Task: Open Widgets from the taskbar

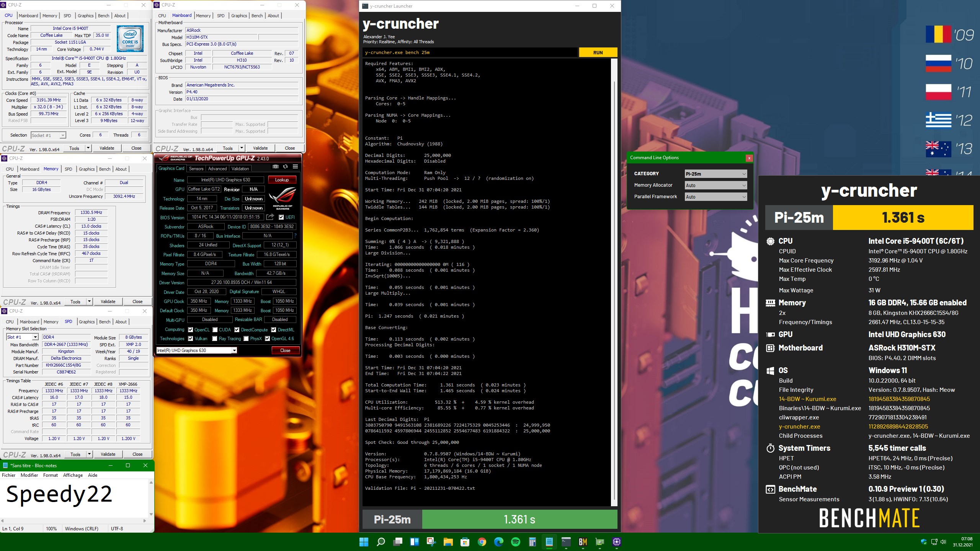Action: (414, 542)
